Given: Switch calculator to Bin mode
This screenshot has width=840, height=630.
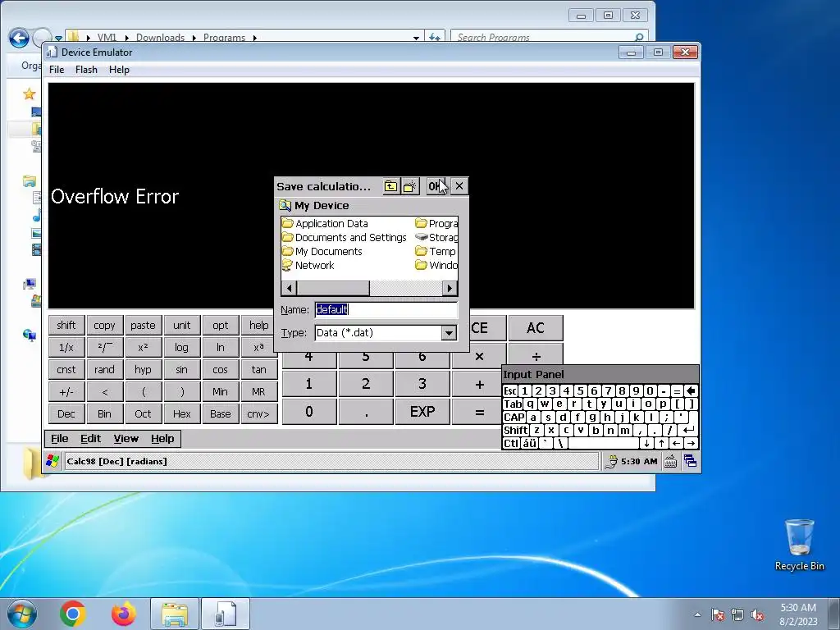Looking at the screenshot, I should tap(104, 414).
